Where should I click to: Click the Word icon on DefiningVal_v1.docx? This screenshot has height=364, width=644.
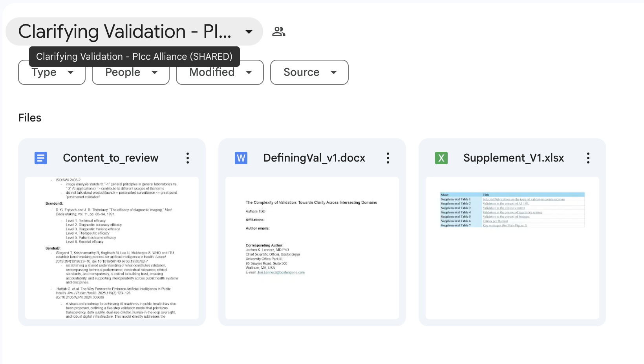point(241,158)
